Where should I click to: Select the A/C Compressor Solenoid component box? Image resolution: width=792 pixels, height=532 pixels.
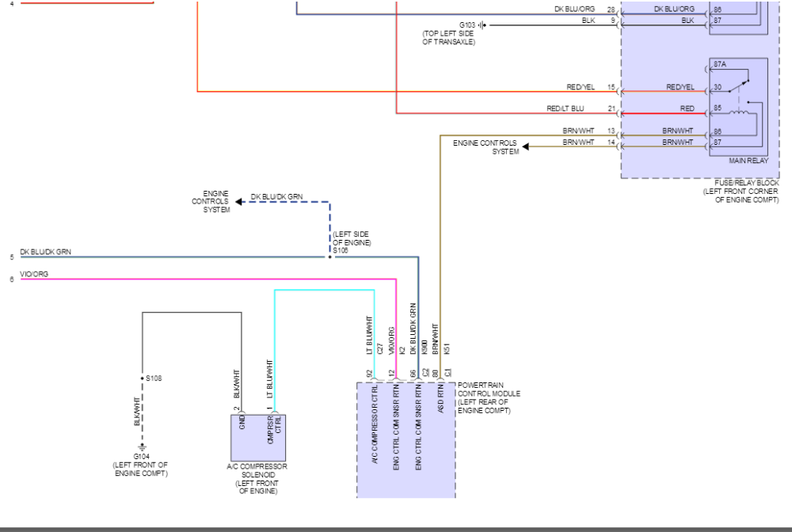tap(257, 438)
